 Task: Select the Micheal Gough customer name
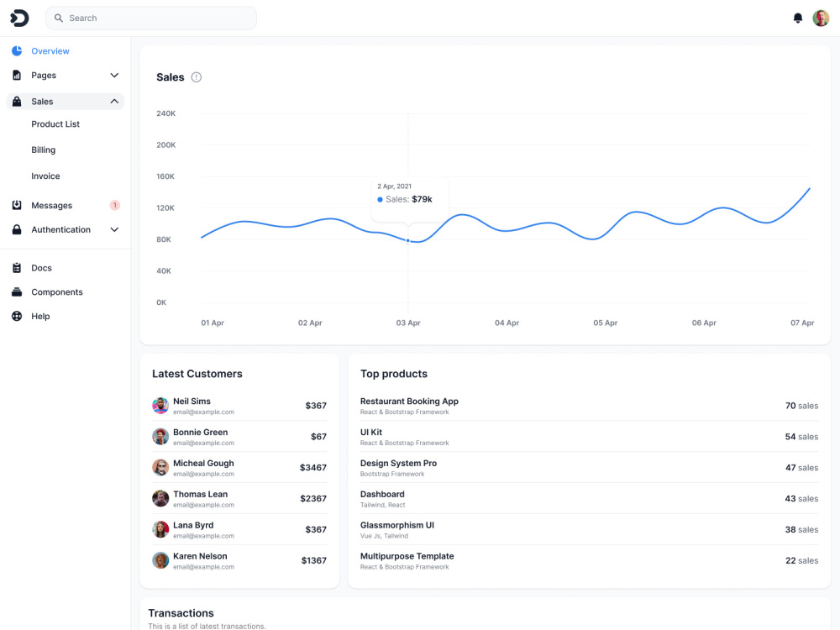click(x=203, y=464)
